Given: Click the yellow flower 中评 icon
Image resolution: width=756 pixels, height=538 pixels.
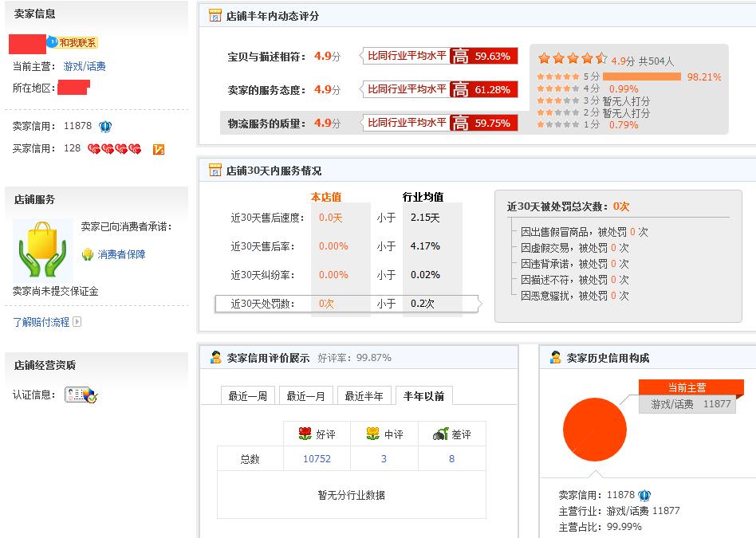Looking at the screenshot, I should point(373,433).
